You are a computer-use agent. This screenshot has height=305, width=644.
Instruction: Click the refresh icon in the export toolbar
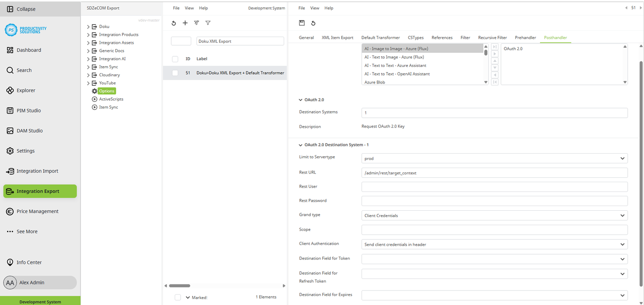pyautogui.click(x=173, y=23)
